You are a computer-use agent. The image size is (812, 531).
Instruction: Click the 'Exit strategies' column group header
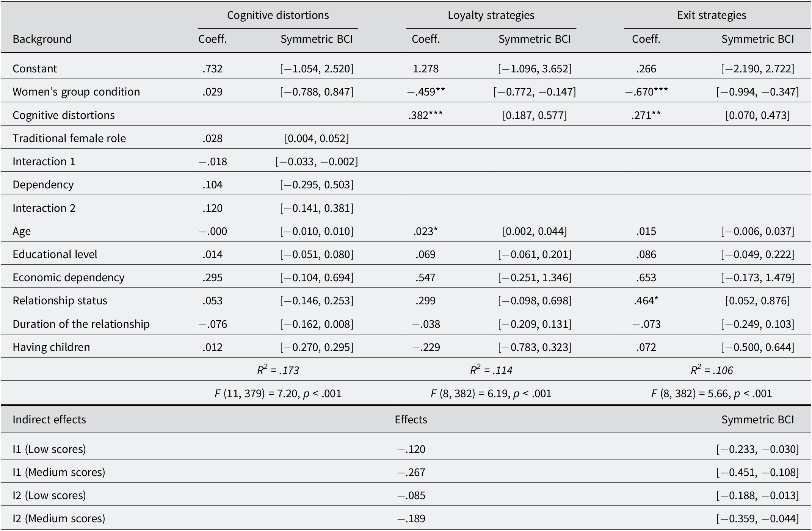pos(712,16)
